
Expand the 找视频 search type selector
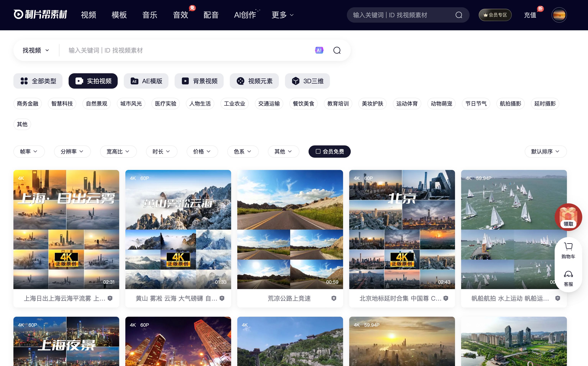click(x=36, y=50)
